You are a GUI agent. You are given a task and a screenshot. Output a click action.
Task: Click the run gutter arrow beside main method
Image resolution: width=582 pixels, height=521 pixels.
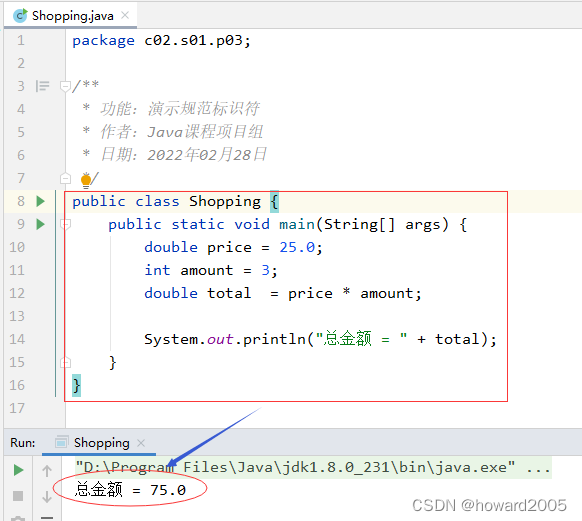point(40,225)
